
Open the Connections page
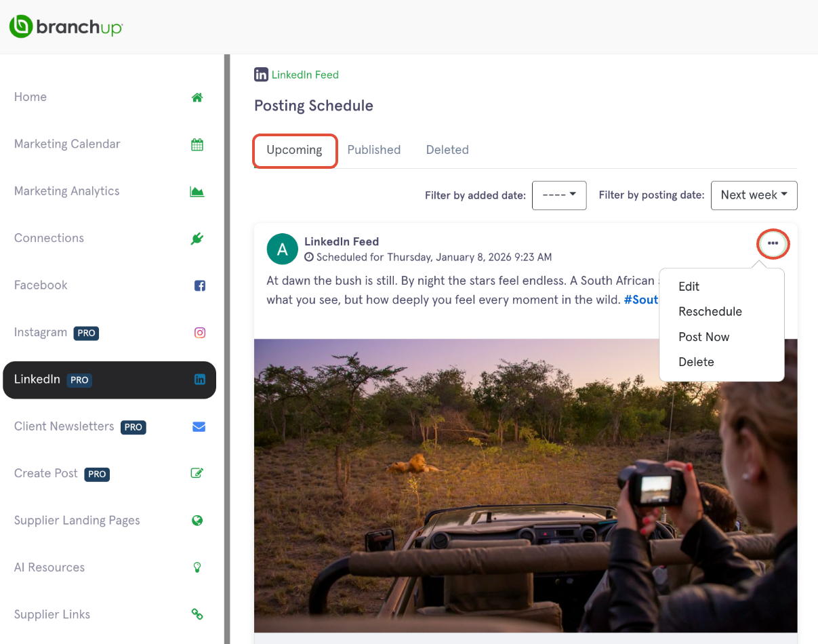click(109, 239)
